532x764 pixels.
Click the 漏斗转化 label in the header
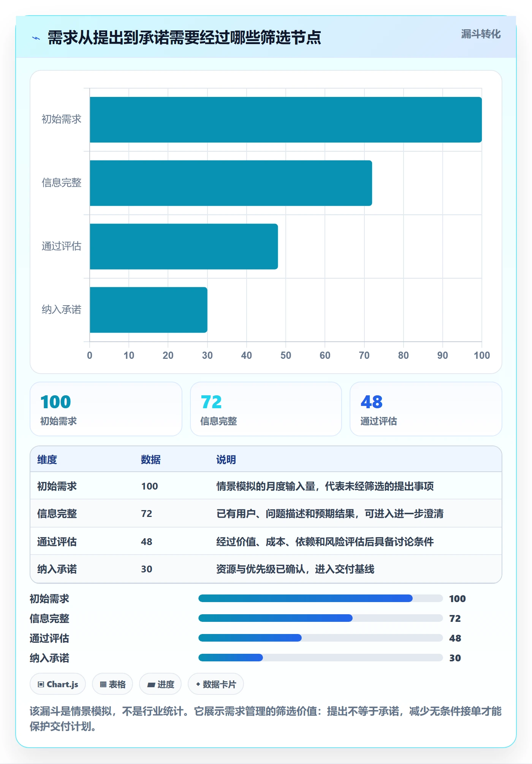tap(481, 34)
